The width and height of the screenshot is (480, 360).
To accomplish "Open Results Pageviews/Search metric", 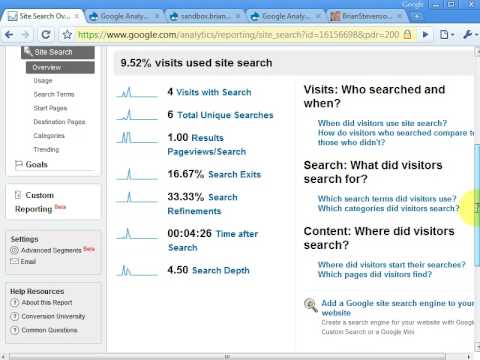I will click(206, 145).
